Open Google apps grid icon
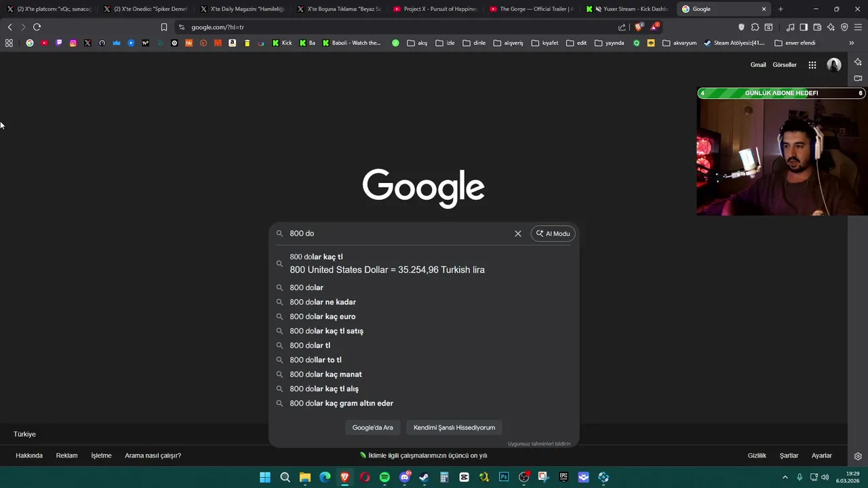The image size is (868, 488). [812, 65]
